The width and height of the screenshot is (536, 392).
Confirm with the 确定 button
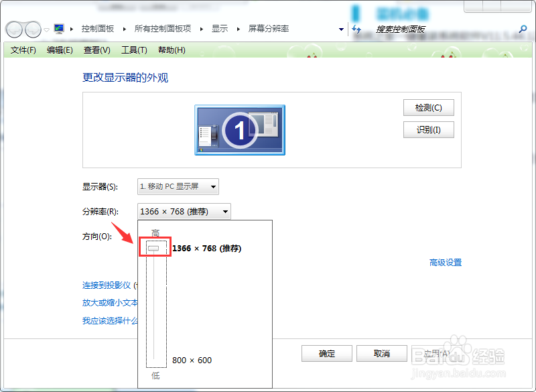[x=327, y=353]
